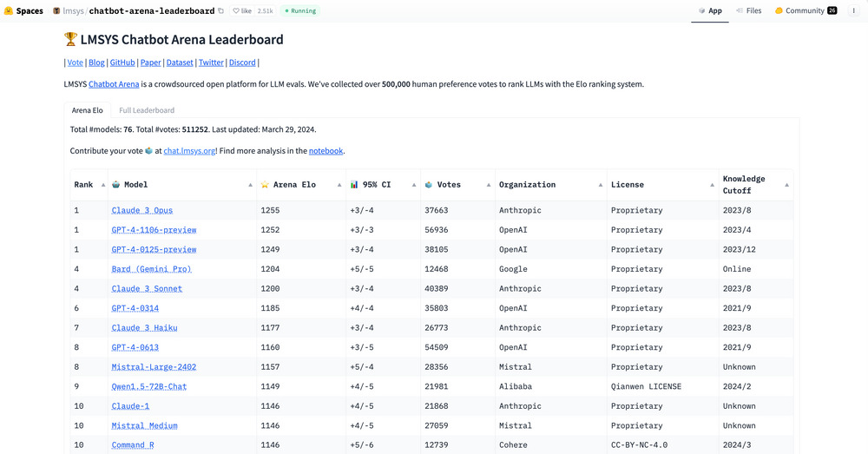The height and width of the screenshot is (454, 868).
Task: Click the Community count badge 26
Action: (x=832, y=10)
